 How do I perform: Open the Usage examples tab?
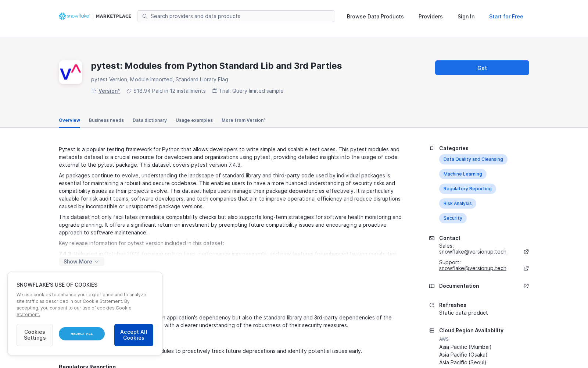(x=194, y=120)
